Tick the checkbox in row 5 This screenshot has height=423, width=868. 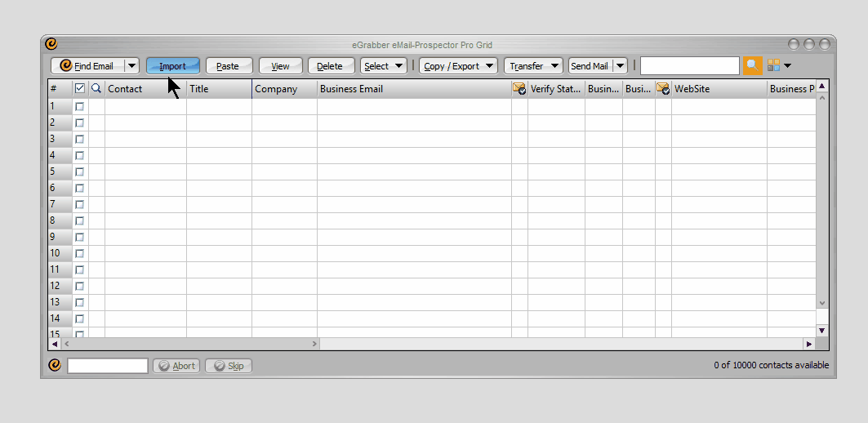pos(80,171)
